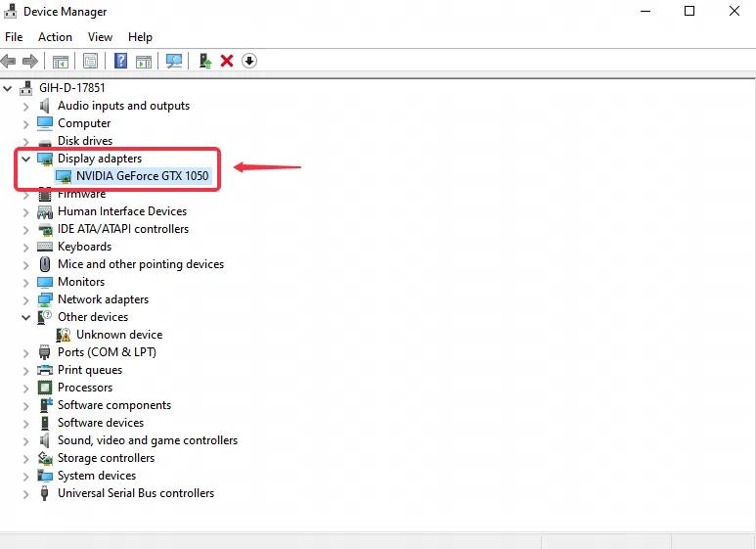The width and height of the screenshot is (756, 549).
Task: Collapse the Other devices chevron
Action: pyautogui.click(x=26, y=317)
